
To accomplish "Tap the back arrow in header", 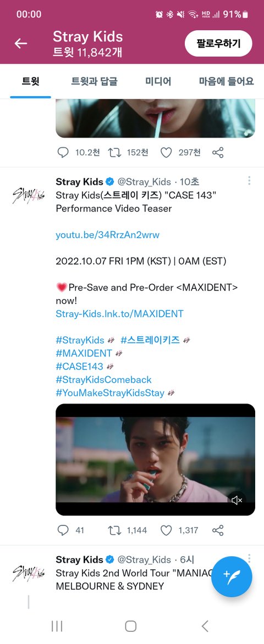I will (20, 43).
